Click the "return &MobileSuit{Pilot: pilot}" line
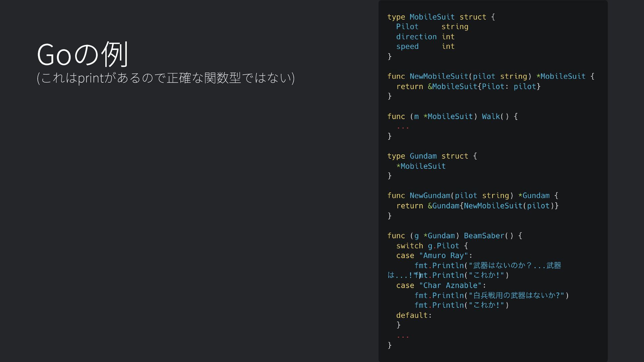Image resolution: width=644 pixels, height=362 pixels. point(468,86)
